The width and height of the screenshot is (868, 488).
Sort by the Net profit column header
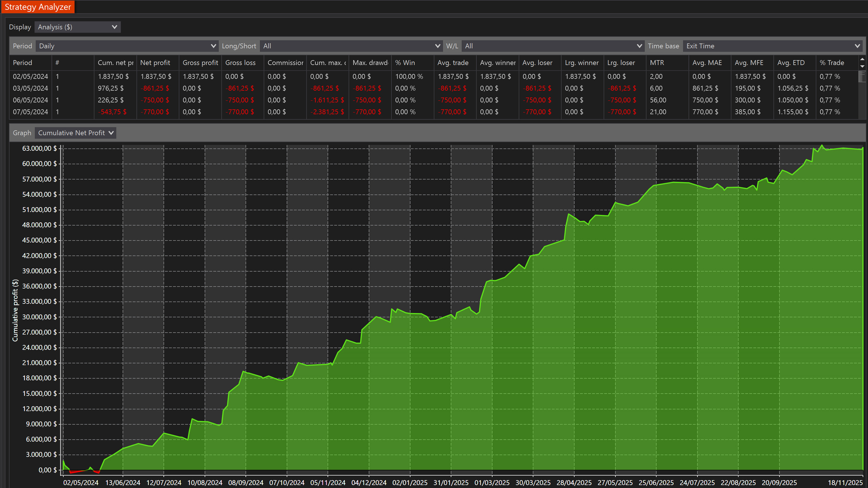click(155, 63)
